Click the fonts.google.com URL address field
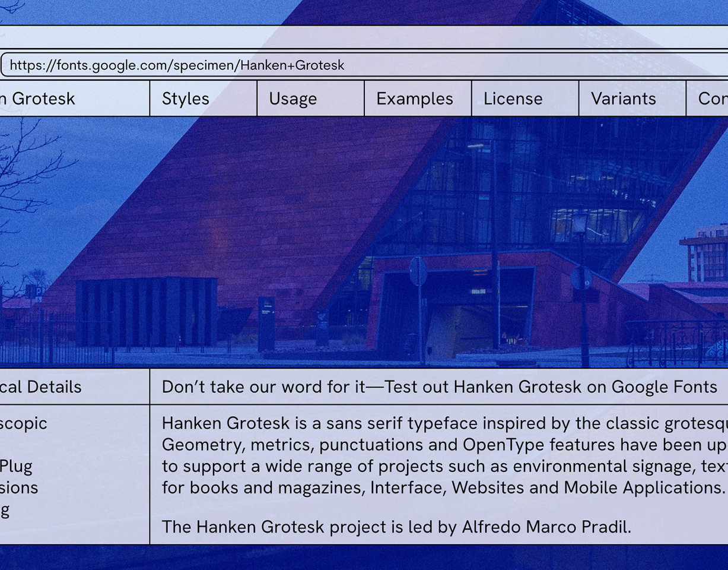 coord(364,65)
